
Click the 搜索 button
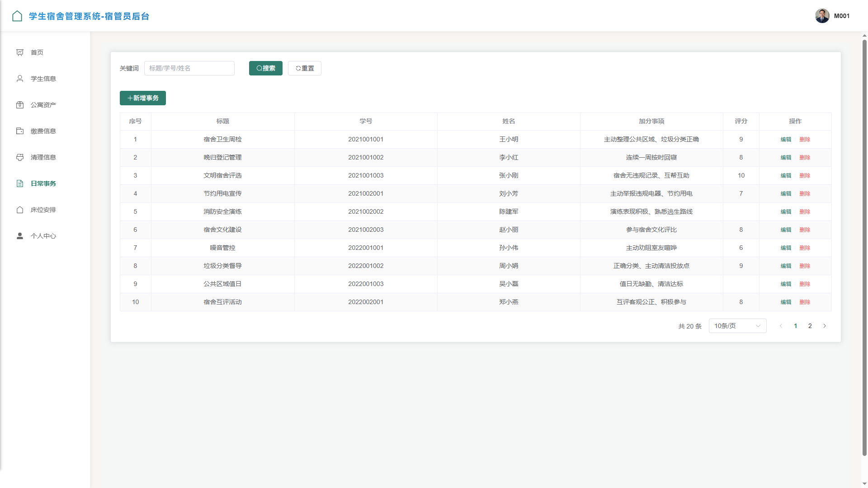point(266,68)
